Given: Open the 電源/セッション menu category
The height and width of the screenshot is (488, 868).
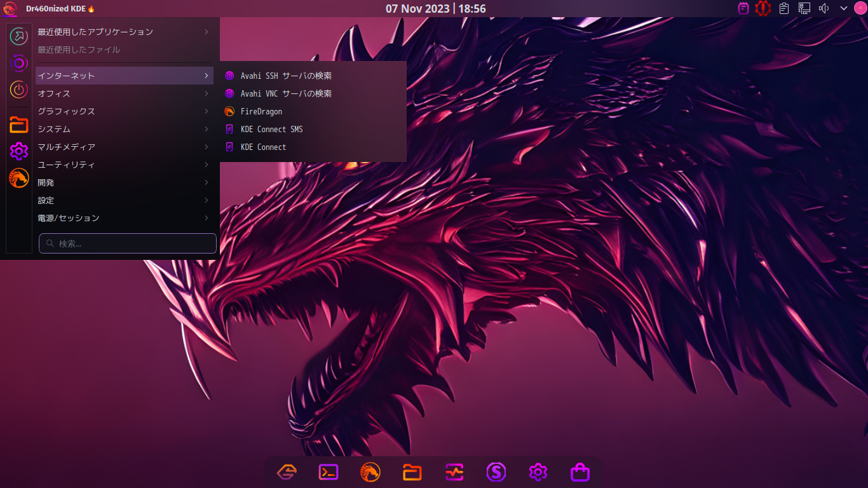Looking at the screenshot, I should pyautogui.click(x=125, y=218).
